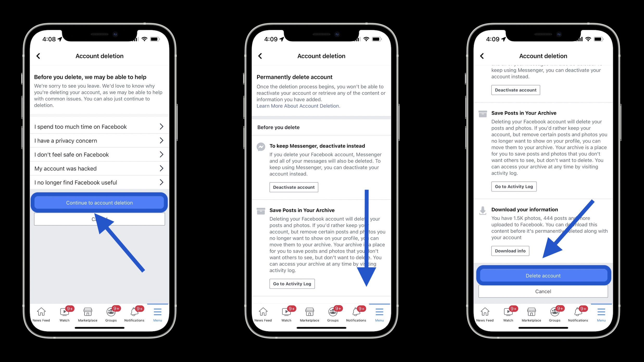Tap the back arrow navigation icon
This screenshot has width=644, height=362.
pos(39,56)
